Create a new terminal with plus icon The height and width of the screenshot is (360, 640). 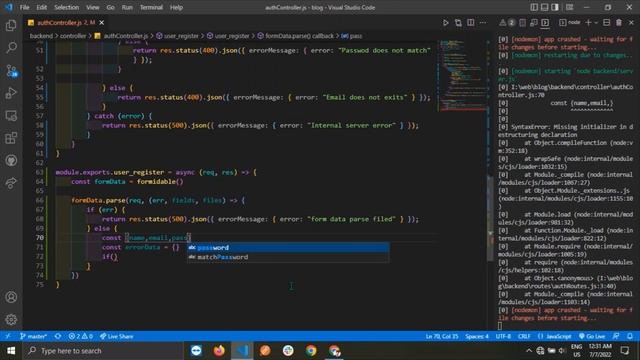pyautogui.click(x=588, y=23)
